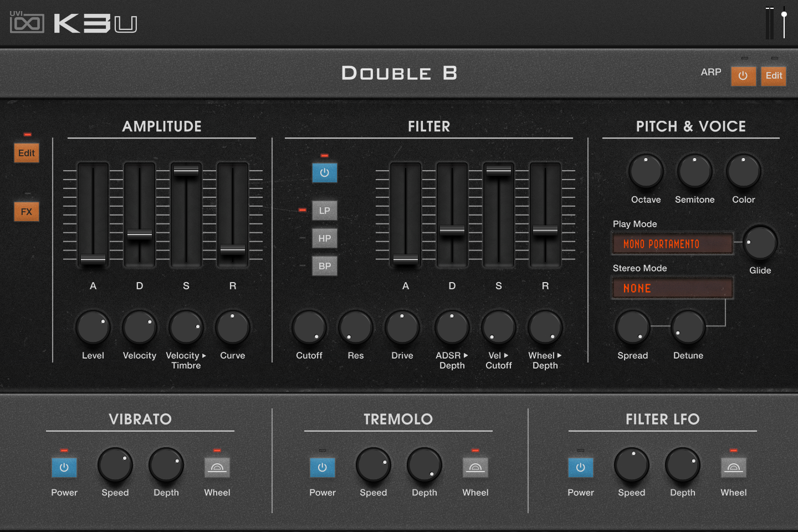Click the Wheel icon in the Filter LFO section
The width and height of the screenshot is (798, 532).
(x=733, y=467)
